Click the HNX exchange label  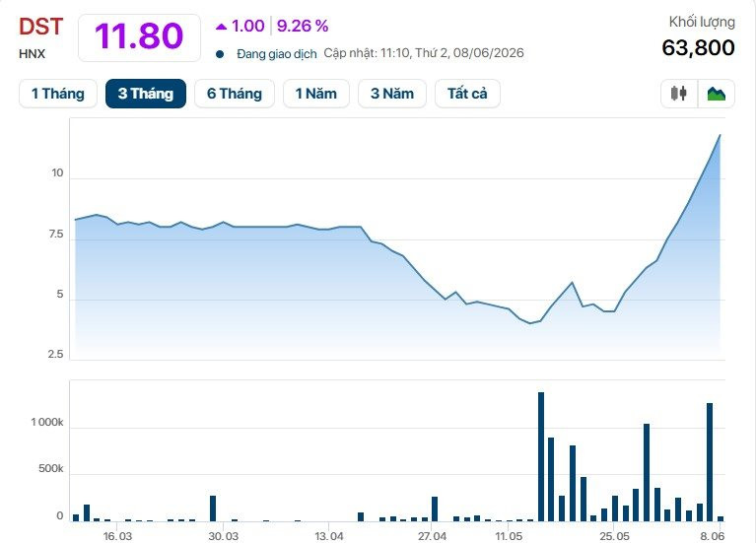tap(32, 54)
